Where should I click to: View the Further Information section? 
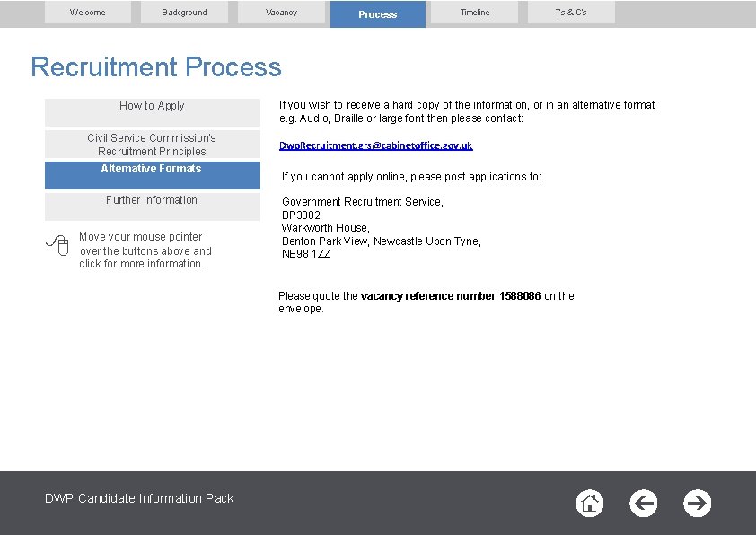[153, 206]
